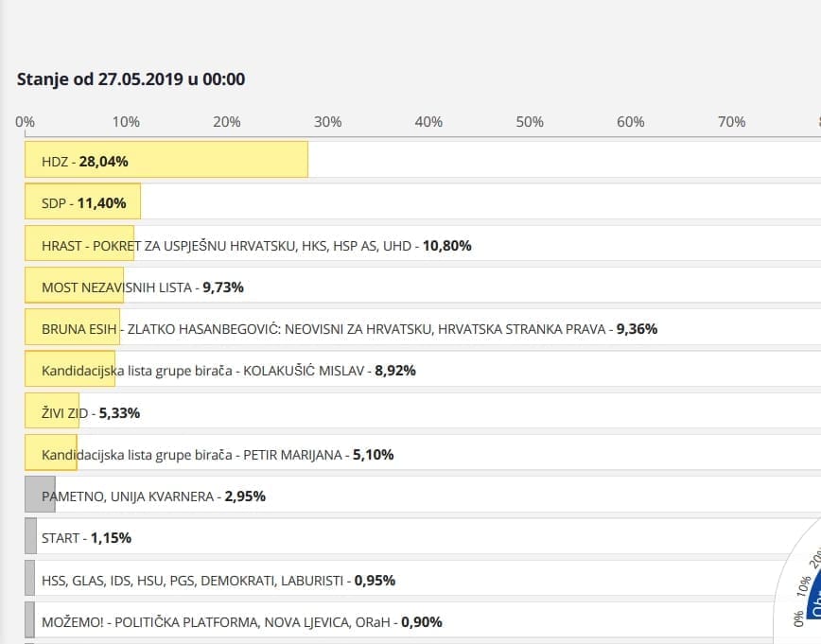The height and width of the screenshot is (644, 821).
Task: Select the START 1,15% row
Action: [x=86, y=538]
